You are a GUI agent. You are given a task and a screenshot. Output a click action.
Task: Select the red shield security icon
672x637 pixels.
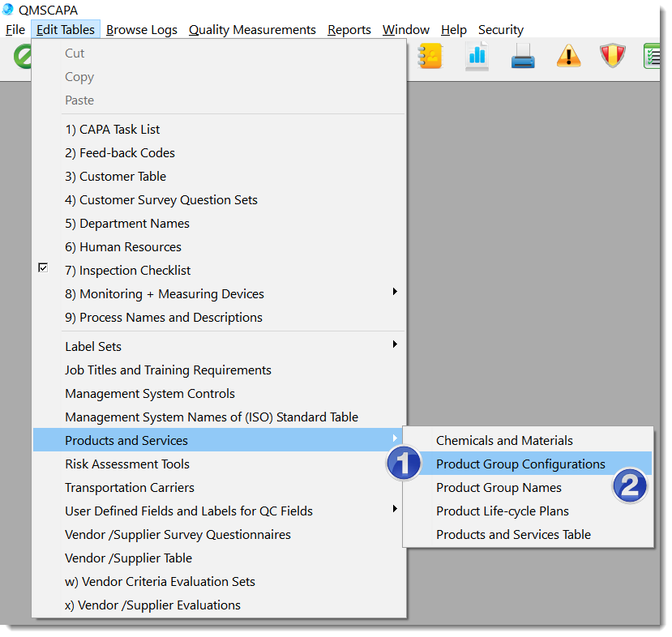point(612,56)
